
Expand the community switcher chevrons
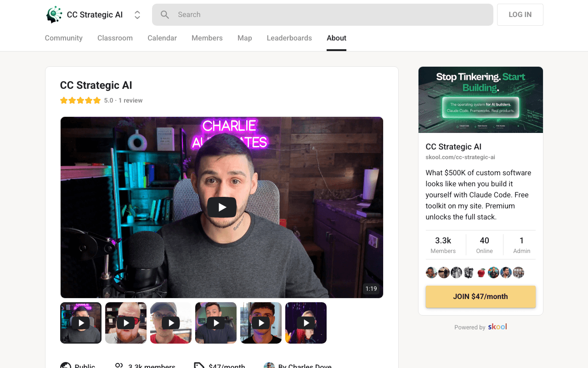[137, 15]
